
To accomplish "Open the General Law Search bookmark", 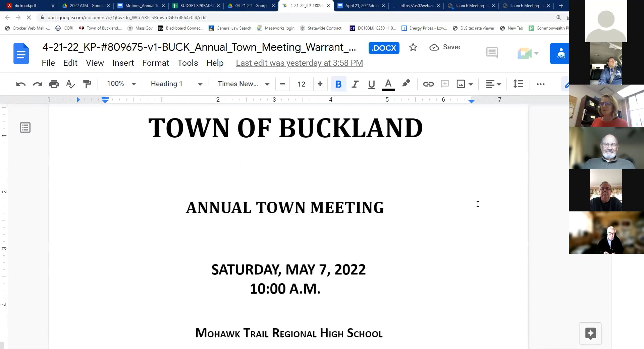I will 230,28.
